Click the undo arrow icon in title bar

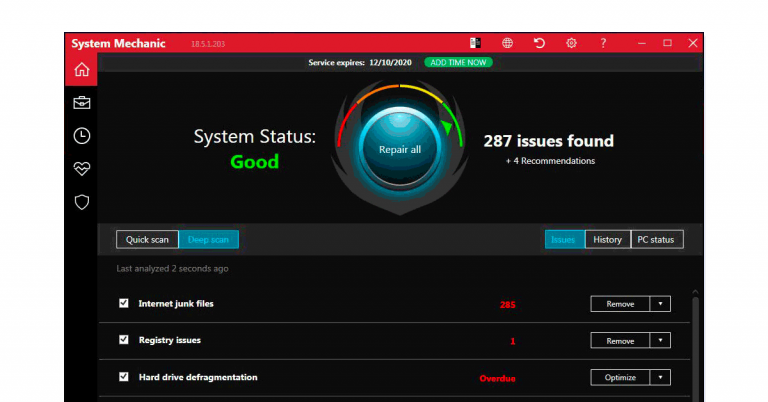(x=539, y=43)
